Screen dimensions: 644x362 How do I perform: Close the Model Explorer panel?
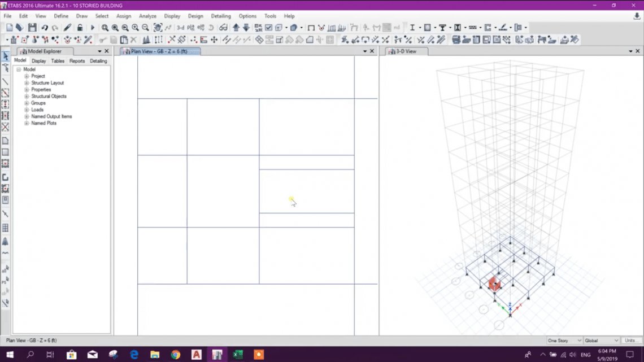coord(107,51)
